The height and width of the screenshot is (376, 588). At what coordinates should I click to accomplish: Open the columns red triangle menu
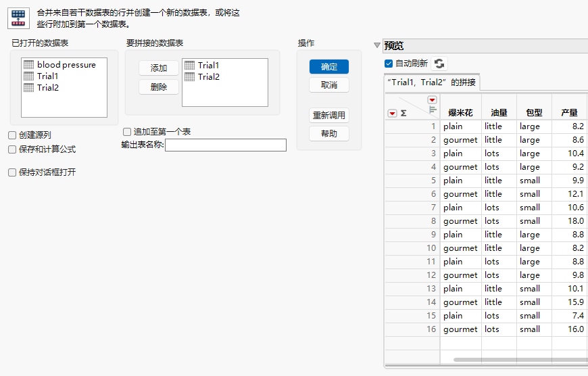click(432, 100)
